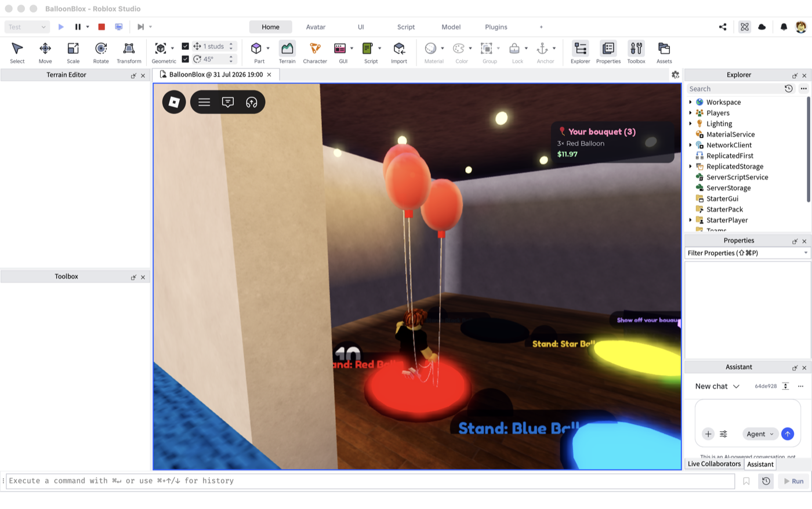This screenshot has height=509, width=812.
Task: Click the command history clock icon
Action: tap(766, 481)
